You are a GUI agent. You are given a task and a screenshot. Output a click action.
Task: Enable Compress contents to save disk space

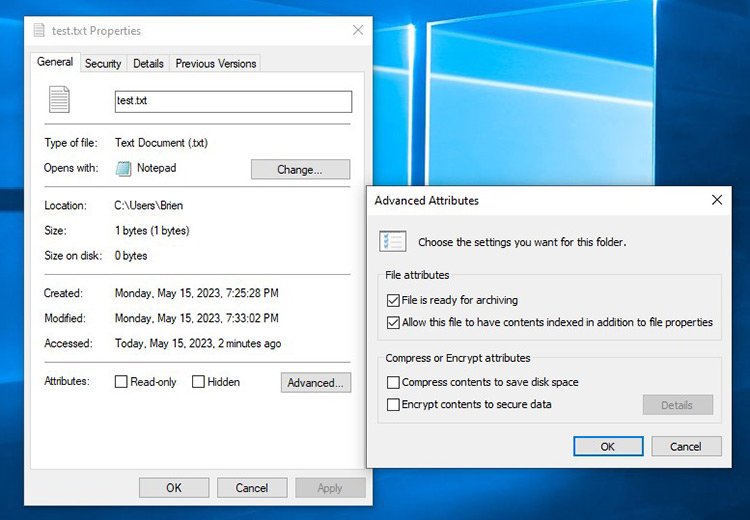(x=393, y=382)
